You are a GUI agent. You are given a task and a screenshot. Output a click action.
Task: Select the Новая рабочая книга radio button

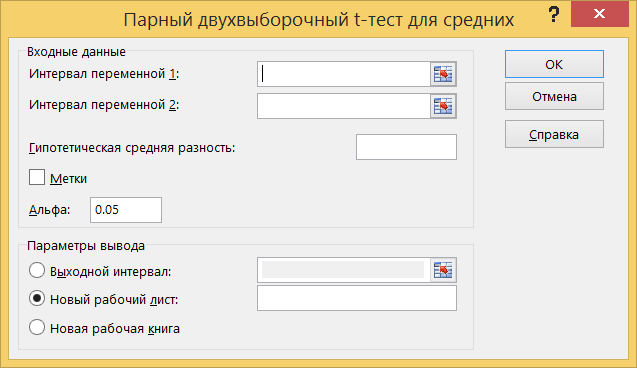pyautogui.click(x=37, y=327)
